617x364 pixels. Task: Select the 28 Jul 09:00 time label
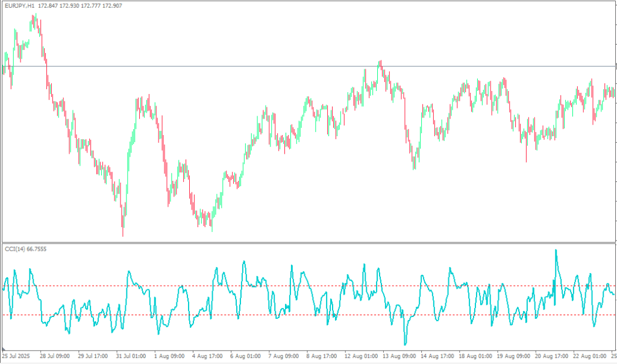[55, 356]
